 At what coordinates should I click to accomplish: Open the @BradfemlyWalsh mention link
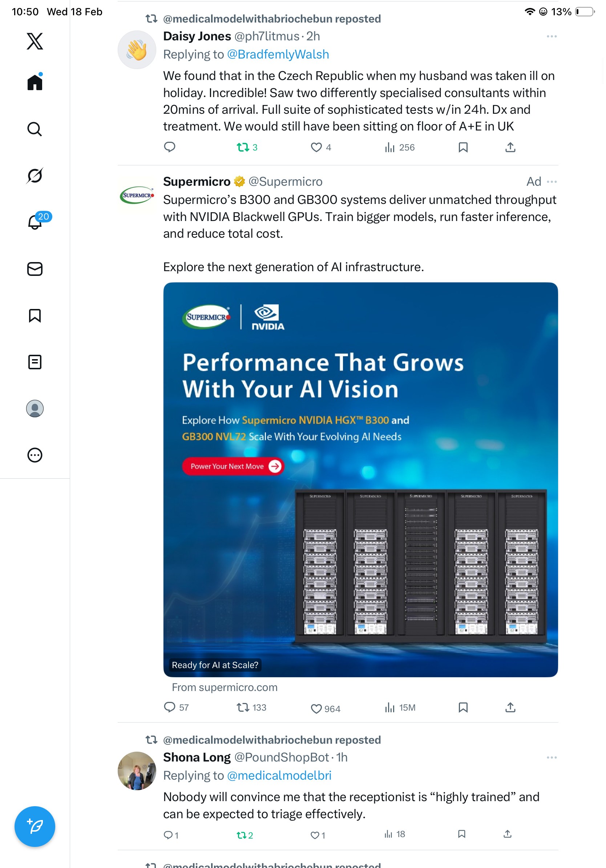point(278,55)
